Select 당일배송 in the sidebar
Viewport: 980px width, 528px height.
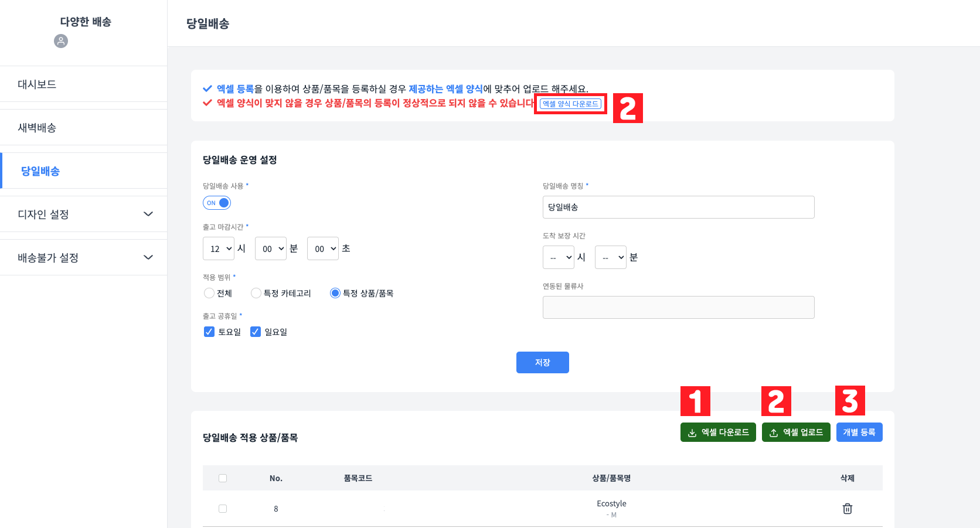[83, 171]
